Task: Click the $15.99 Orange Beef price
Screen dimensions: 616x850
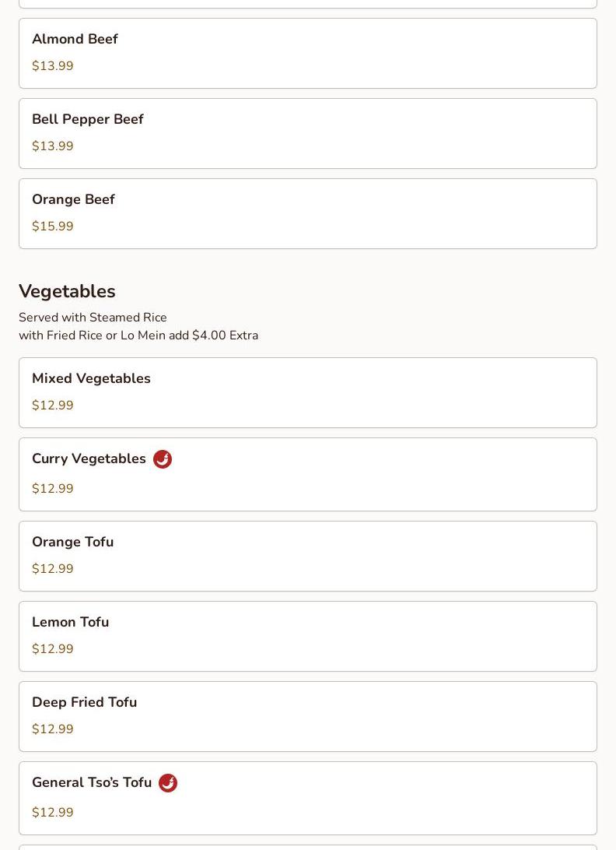Action: pyautogui.click(x=53, y=227)
